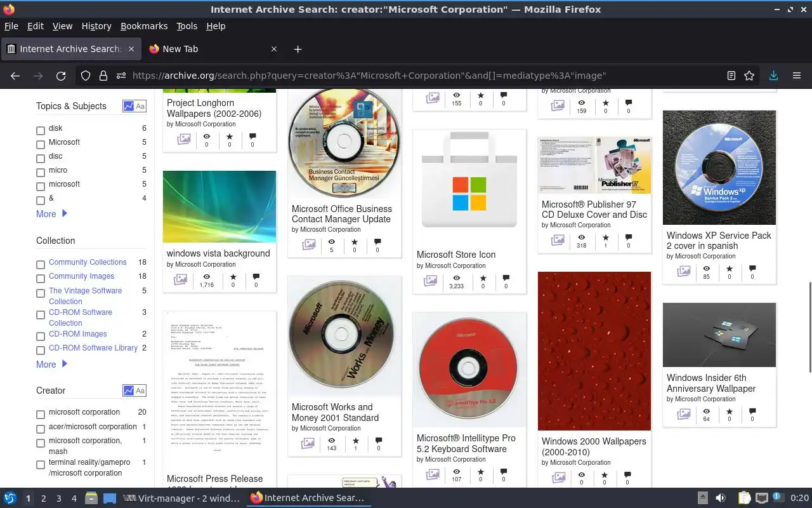Image resolution: width=812 pixels, height=508 pixels.
Task: Open CD-ROM Software Library link
Action: [x=93, y=348]
